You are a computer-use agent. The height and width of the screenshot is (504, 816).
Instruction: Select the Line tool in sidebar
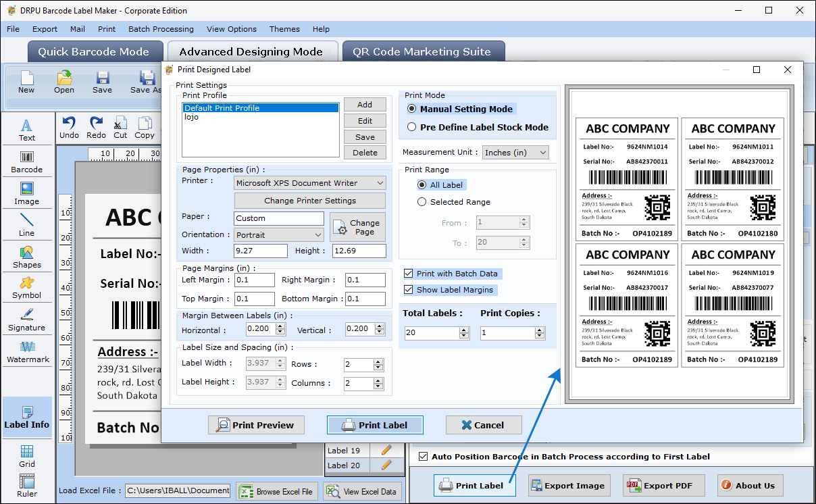click(27, 225)
